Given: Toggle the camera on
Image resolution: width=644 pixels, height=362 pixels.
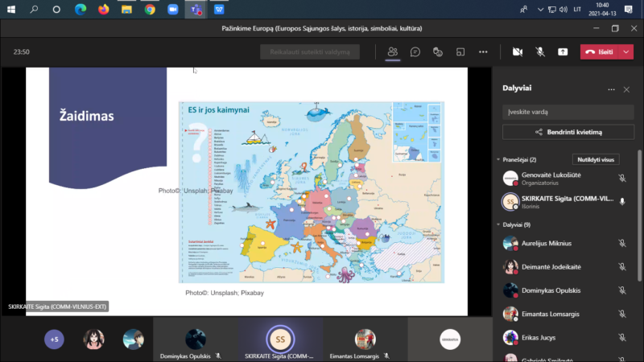Looking at the screenshot, I should 517,51.
